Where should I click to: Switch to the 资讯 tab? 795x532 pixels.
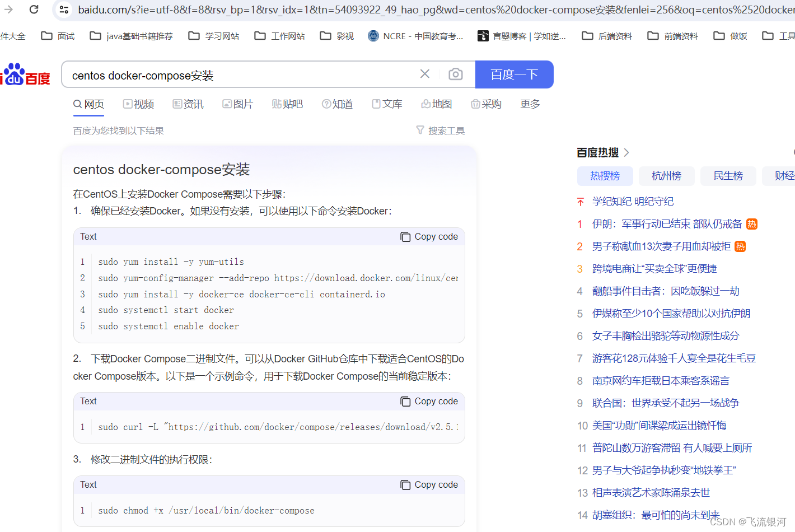tap(188, 104)
